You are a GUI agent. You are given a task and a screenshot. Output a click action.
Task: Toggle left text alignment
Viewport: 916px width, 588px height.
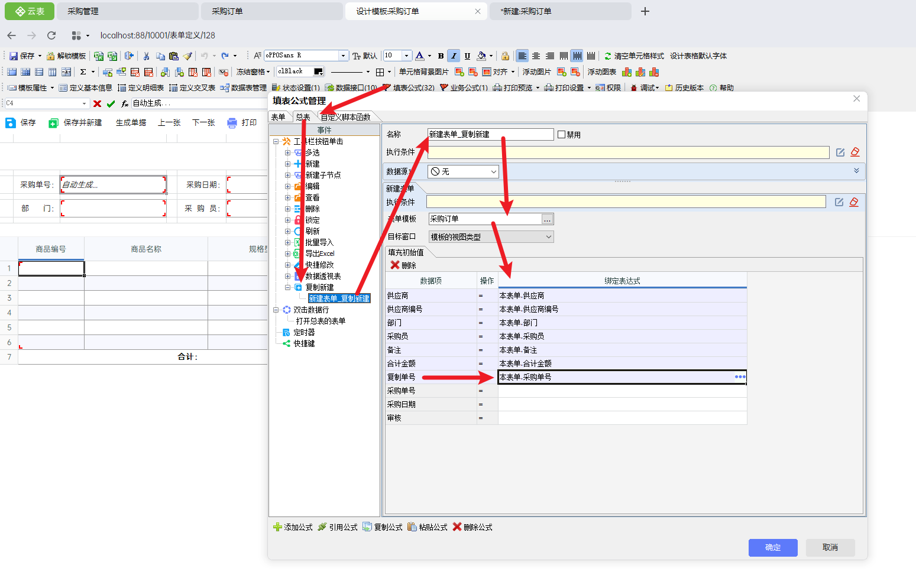pos(522,56)
